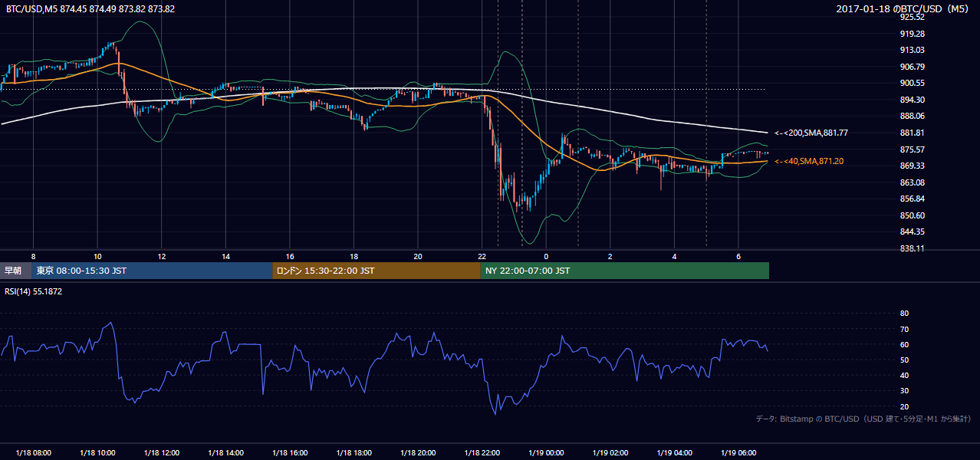Click the 913.03 price axis label

914,50
